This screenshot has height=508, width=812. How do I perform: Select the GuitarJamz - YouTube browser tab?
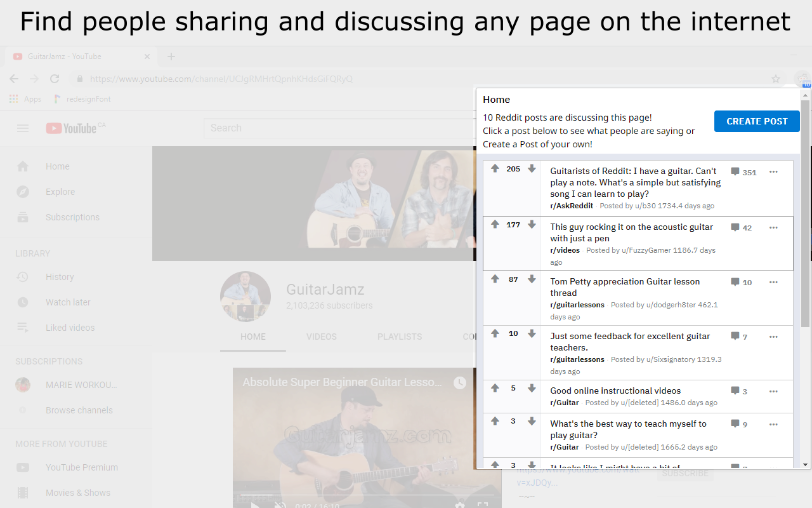[x=81, y=57]
